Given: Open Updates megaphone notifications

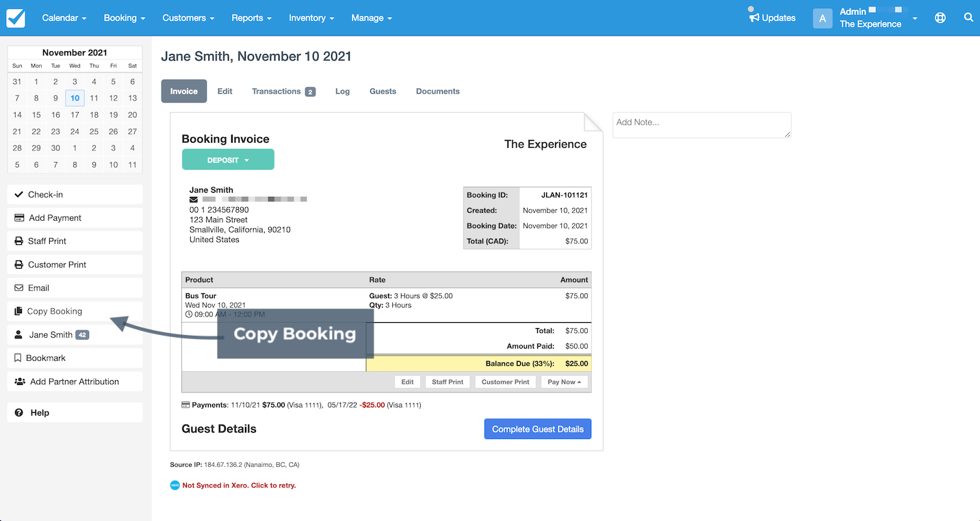Looking at the screenshot, I should pos(772,18).
